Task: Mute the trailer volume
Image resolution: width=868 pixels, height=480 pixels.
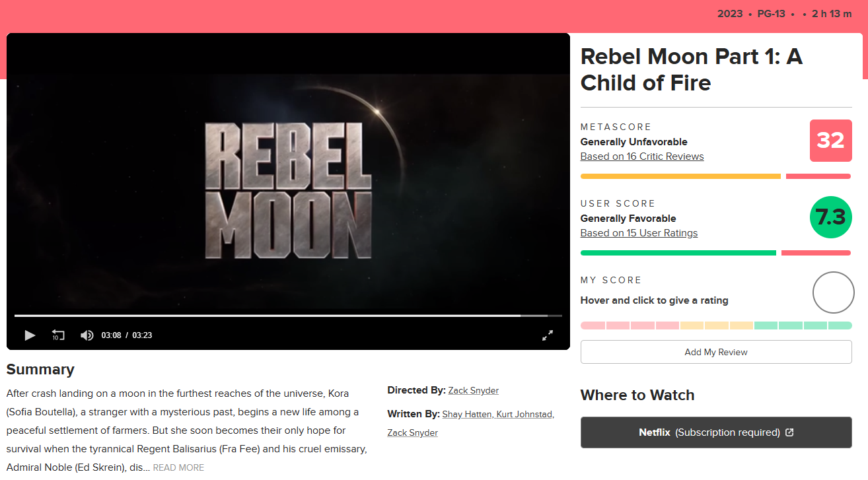Action: pos(87,335)
